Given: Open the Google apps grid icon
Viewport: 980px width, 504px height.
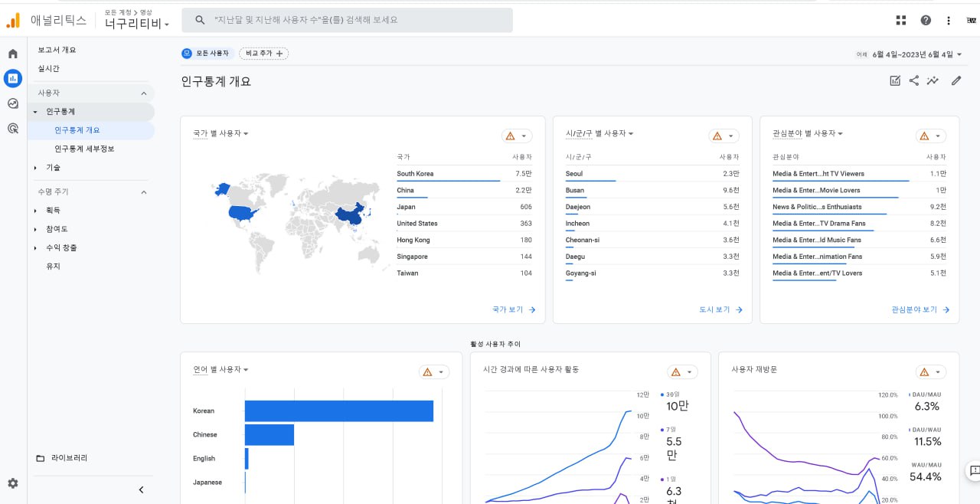Looking at the screenshot, I should tap(900, 21).
